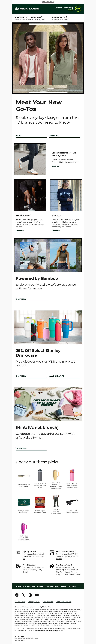Open the WOMEN'S category link
Viewport: 96px width, 644px height.
pos(54,135)
